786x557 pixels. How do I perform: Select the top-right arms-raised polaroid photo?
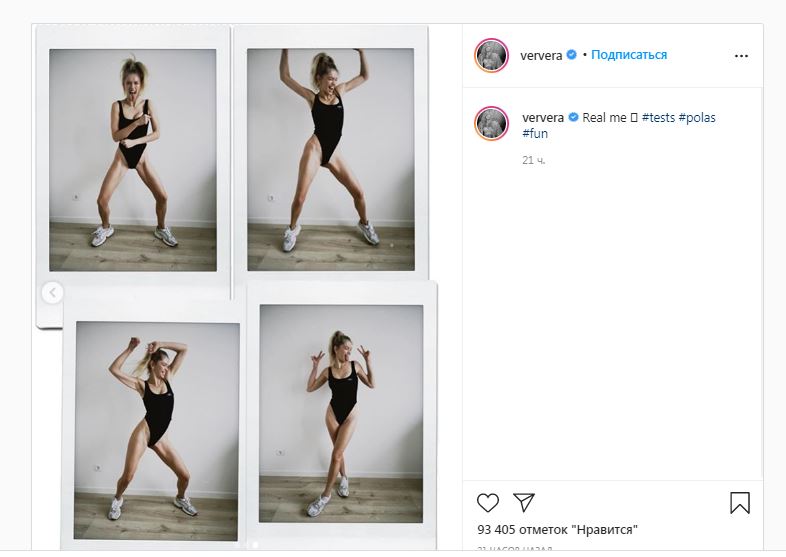tap(331, 160)
